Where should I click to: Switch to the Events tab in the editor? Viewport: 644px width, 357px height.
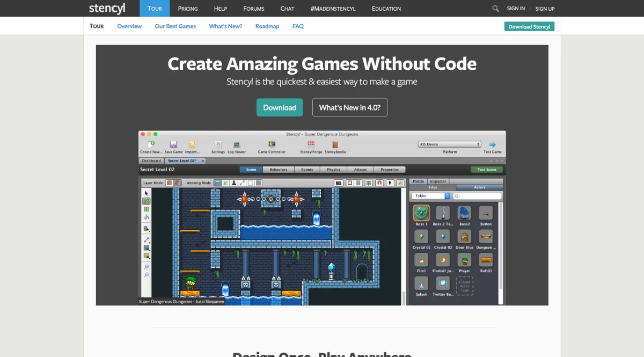click(307, 170)
